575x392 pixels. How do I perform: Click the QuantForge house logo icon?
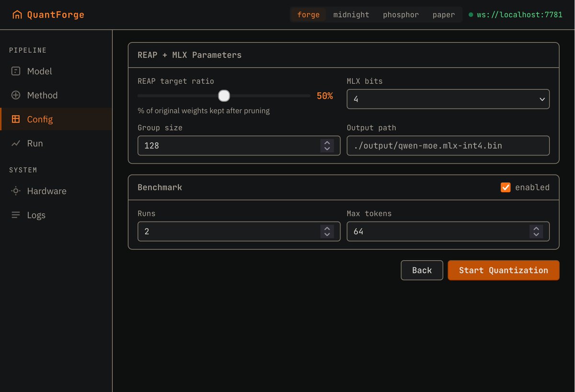point(17,15)
